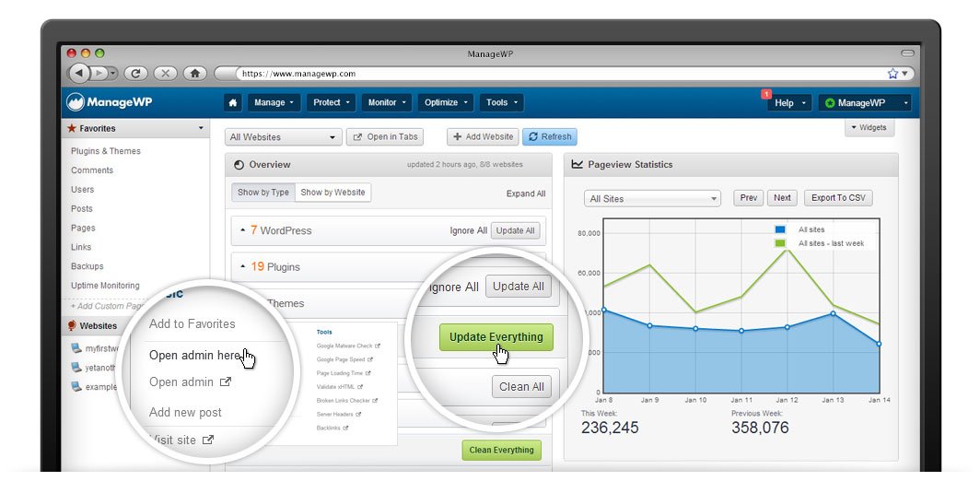Click the Help notification badge

[x=766, y=94]
